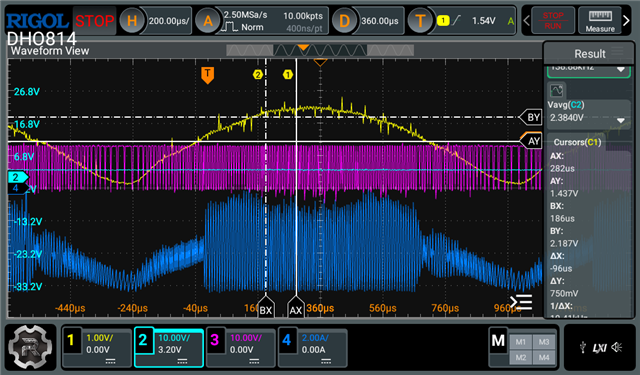The image size is (640, 375).
Task: Open the Math M menu
Action: 498,340
